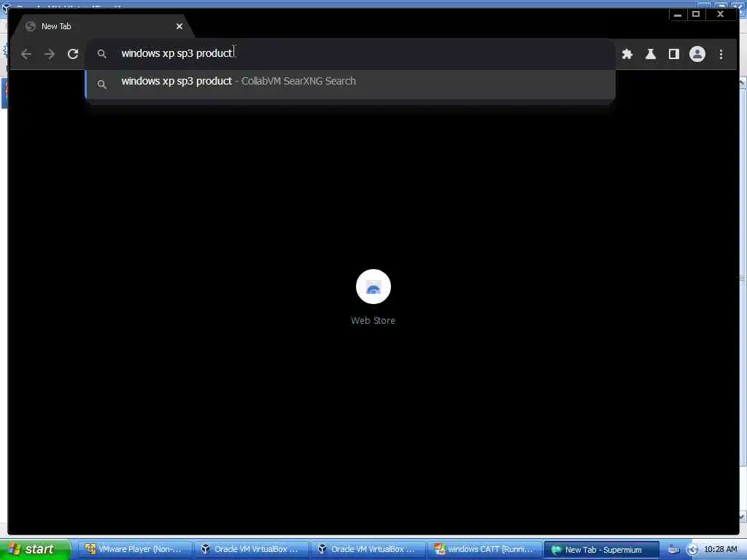This screenshot has height=560, width=747.
Task: Switch to first Oracle VM VirtualBox taskbar button
Action: (x=251, y=550)
